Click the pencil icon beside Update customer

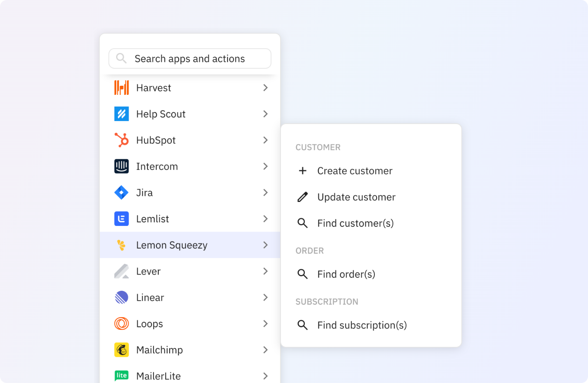(x=303, y=197)
